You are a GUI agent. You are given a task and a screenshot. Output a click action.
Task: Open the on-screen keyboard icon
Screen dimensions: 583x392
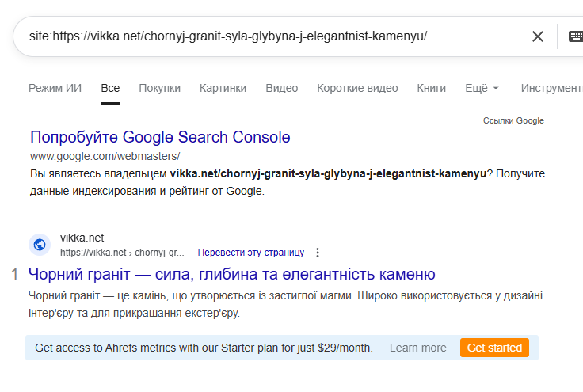(576, 36)
